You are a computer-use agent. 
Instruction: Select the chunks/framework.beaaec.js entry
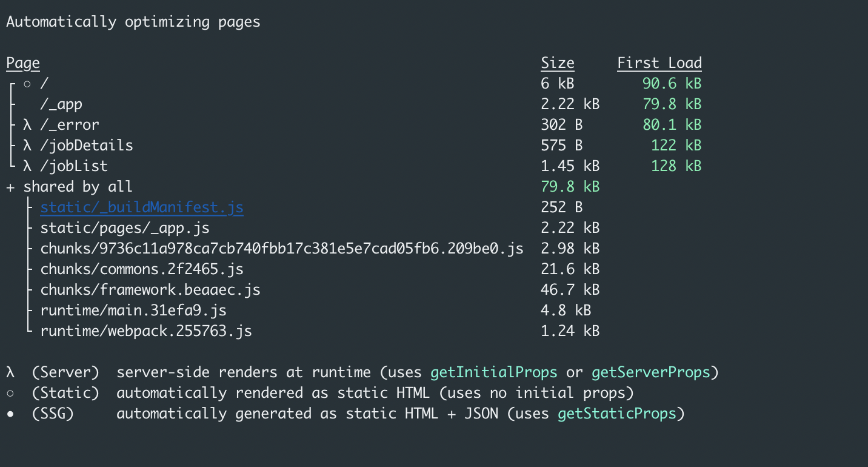pos(150,289)
